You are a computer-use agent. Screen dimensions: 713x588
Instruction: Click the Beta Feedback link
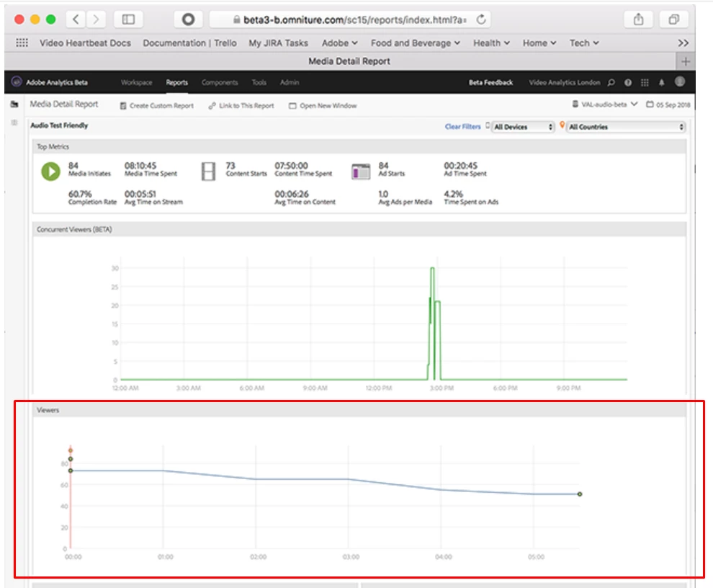click(490, 82)
